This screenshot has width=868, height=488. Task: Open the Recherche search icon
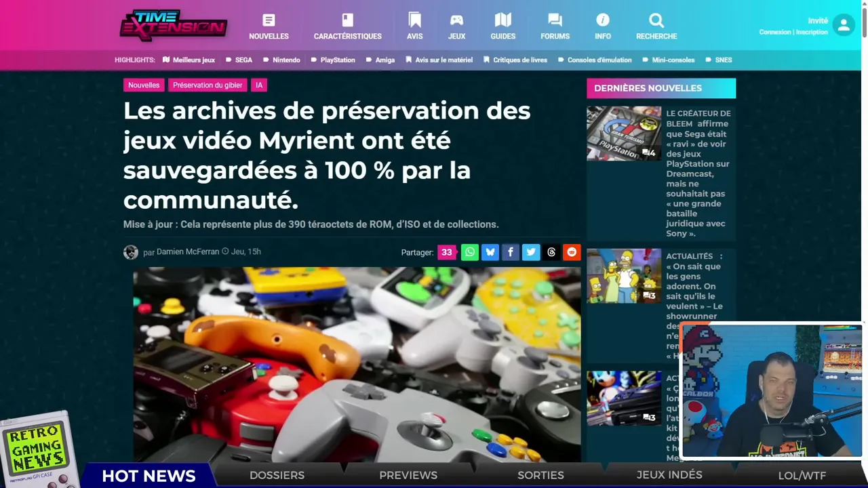pyautogui.click(x=656, y=20)
